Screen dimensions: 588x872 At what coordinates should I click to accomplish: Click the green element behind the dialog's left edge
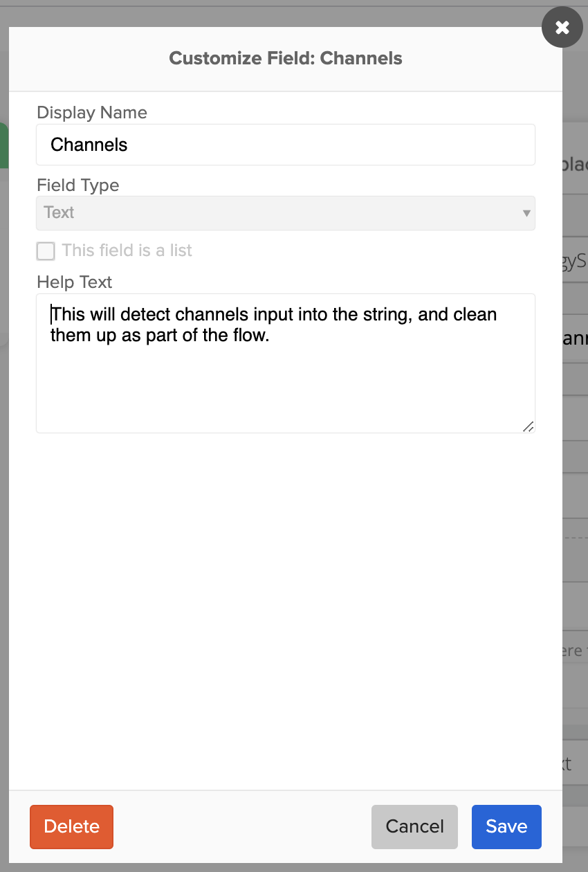pos(3,145)
